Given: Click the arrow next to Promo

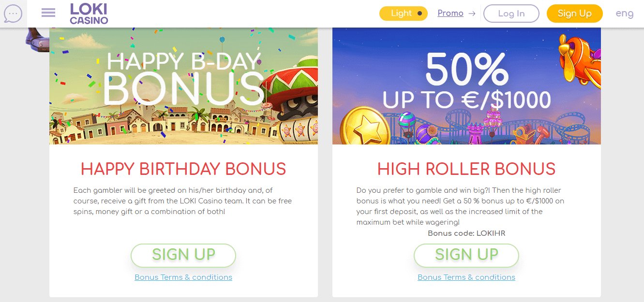Looking at the screenshot, I should [472, 14].
